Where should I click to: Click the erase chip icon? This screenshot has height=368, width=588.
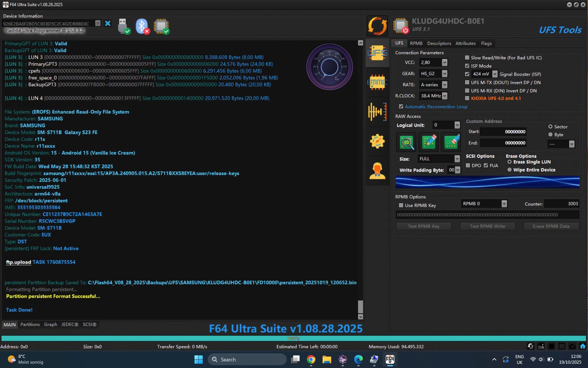coord(451,142)
